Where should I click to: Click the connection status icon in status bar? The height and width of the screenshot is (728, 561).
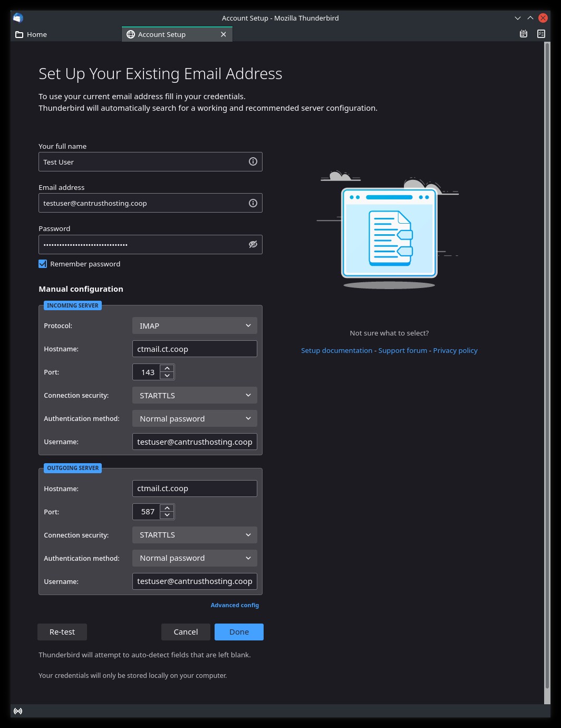pyautogui.click(x=18, y=711)
